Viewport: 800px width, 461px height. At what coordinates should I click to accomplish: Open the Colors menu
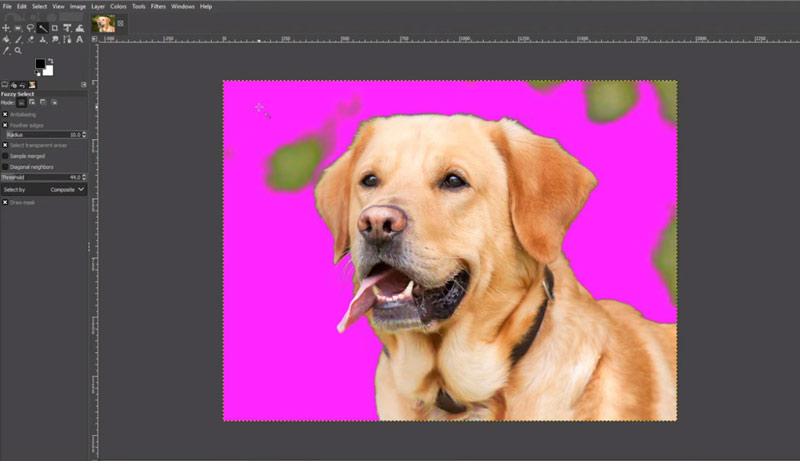(118, 7)
